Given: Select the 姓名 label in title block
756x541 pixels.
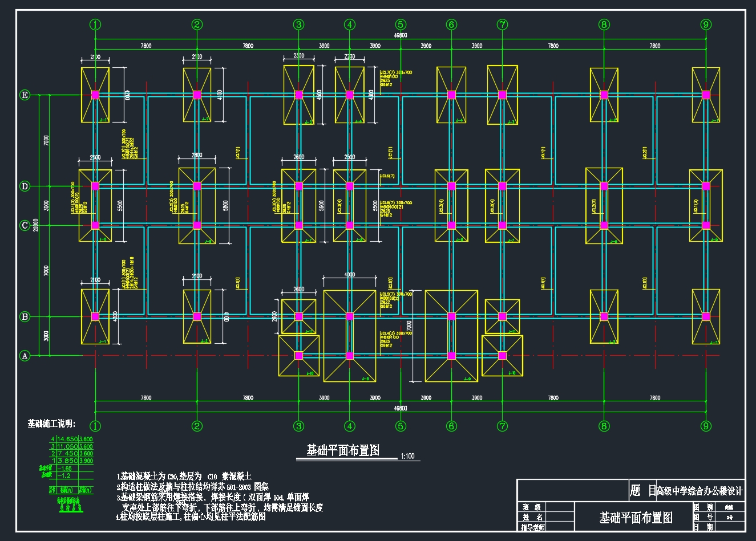Looking at the screenshot, I should pyautogui.click(x=531, y=517).
